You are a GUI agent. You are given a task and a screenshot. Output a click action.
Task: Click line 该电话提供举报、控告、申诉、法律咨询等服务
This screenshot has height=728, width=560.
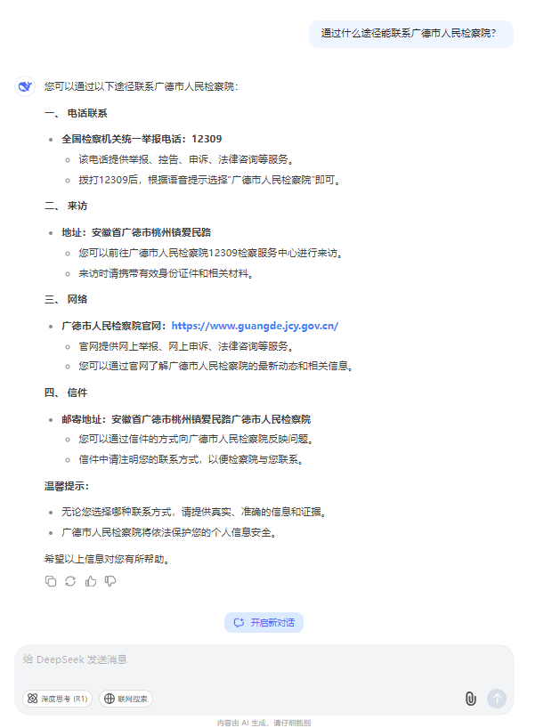click(x=186, y=159)
